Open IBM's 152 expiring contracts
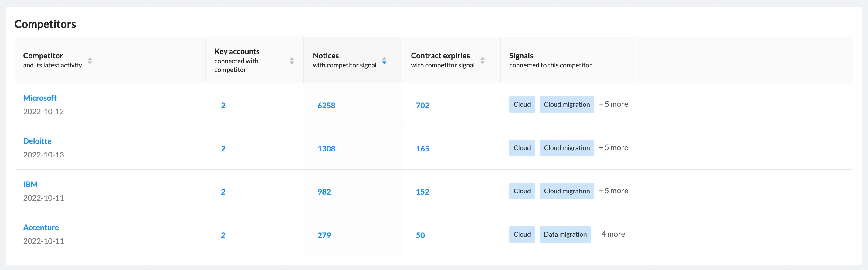This screenshot has width=868, height=270. (422, 192)
